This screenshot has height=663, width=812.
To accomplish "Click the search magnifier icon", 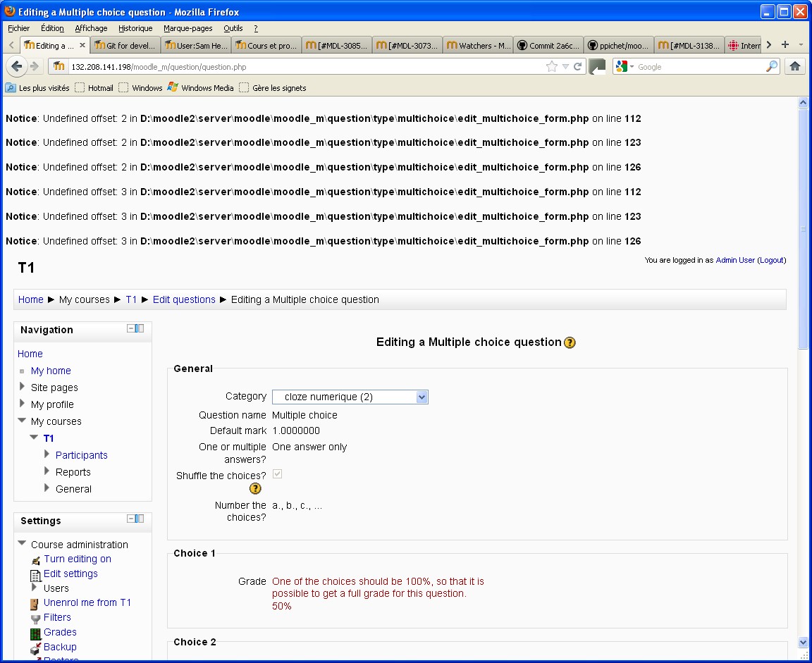I will coord(772,66).
